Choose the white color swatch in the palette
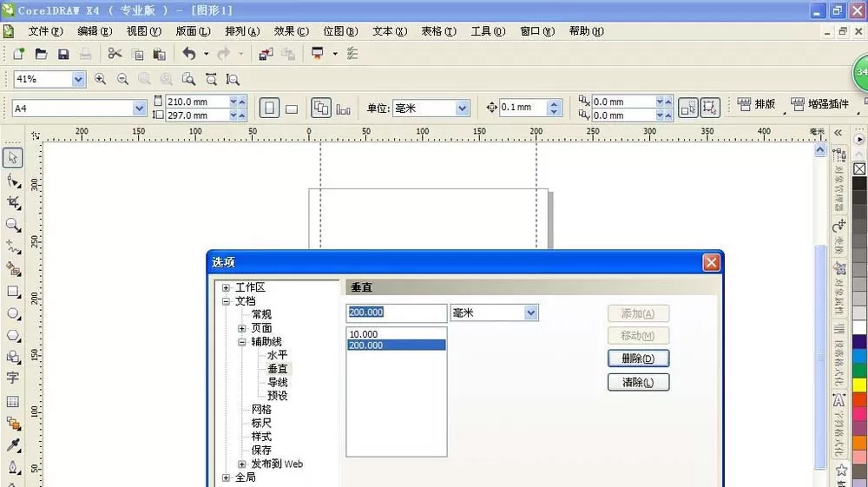This screenshot has height=487, width=868. click(x=859, y=327)
